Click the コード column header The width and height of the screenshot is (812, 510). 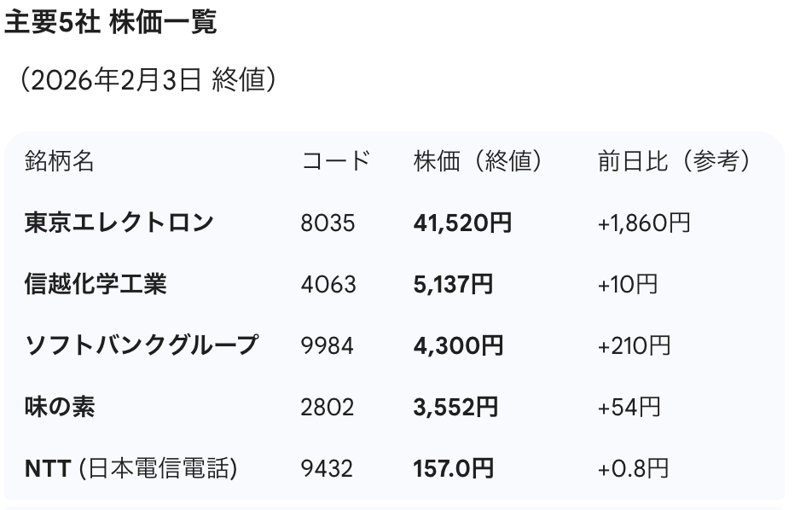336,160
